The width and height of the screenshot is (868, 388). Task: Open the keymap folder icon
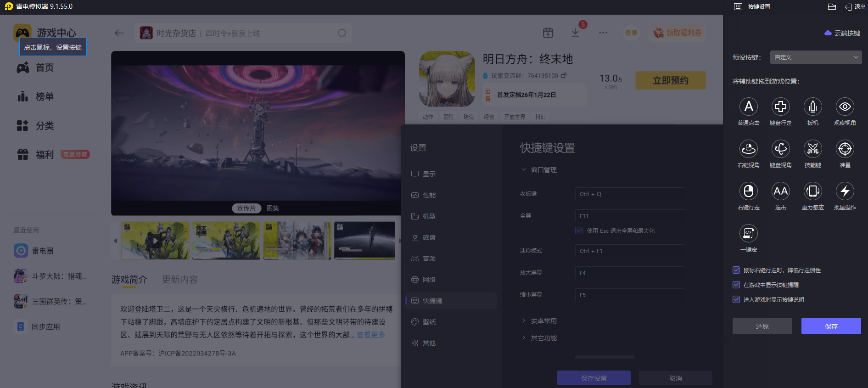tap(832, 7)
